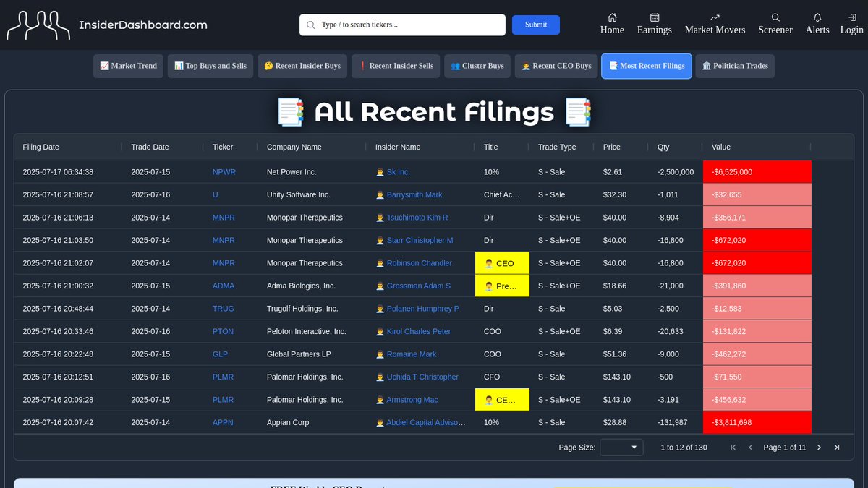
Task: Open Polanen Humphrey P insider link
Action: coord(423,309)
